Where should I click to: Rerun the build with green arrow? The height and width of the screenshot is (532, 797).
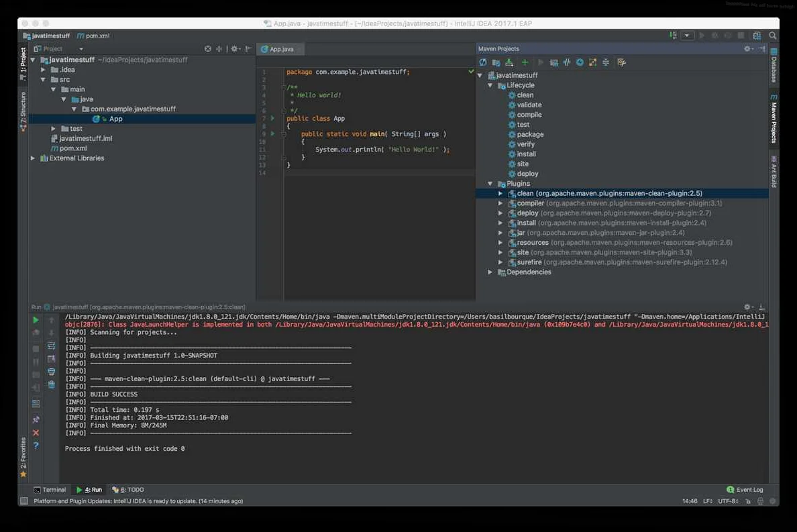point(36,320)
